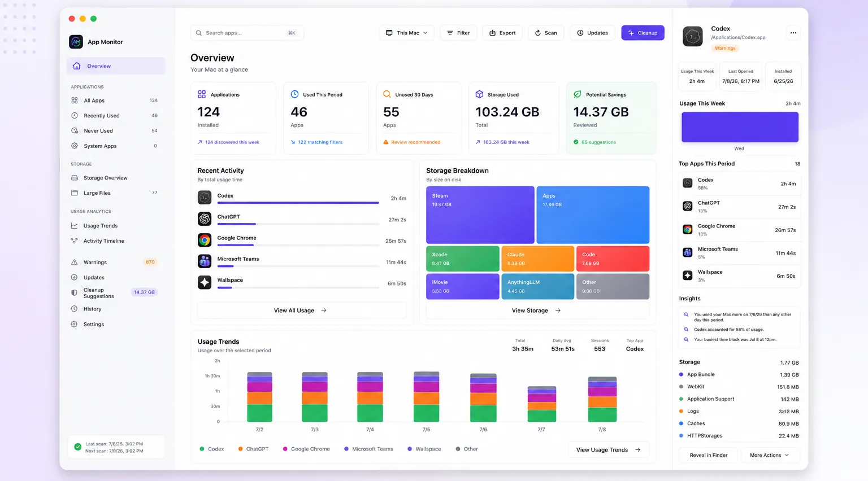Click the Cleanup Suggestions shield icon
Image resolution: width=868 pixels, height=481 pixels.
(x=75, y=293)
